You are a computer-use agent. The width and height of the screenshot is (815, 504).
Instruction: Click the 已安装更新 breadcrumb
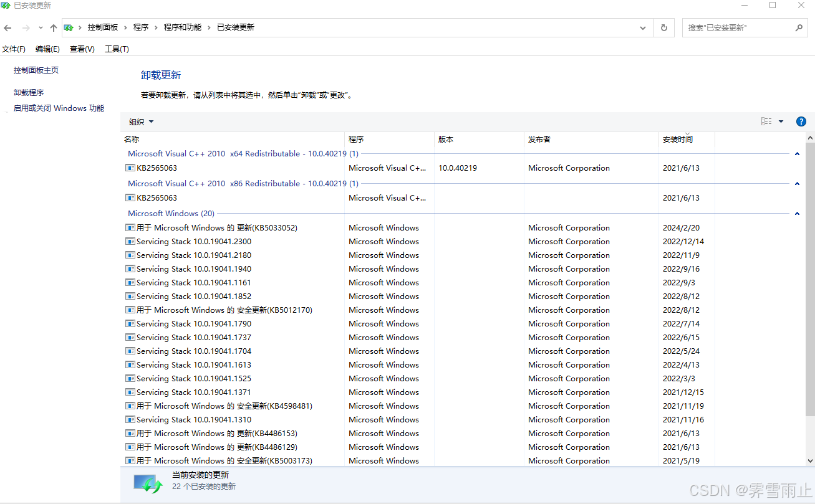236,27
